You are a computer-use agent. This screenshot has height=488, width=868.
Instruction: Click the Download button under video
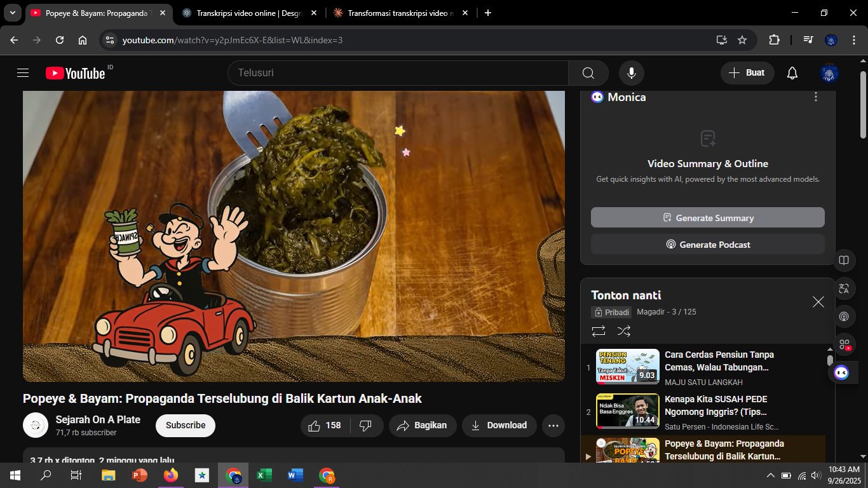point(499,426)
